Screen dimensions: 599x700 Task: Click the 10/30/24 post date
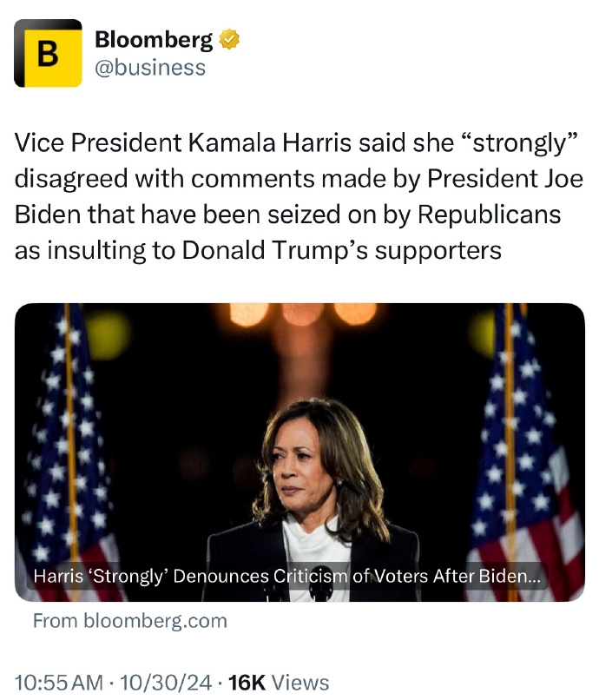coord(166,683)
